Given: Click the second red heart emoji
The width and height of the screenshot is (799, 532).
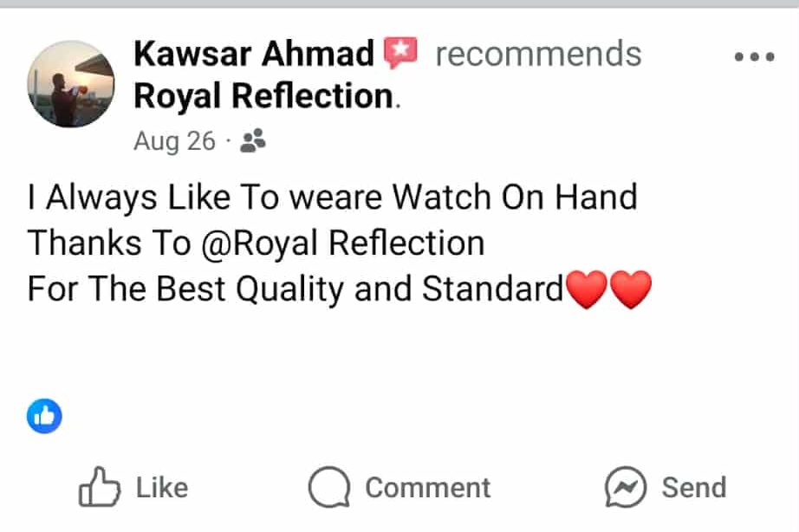Looking at the screenshot, I should (631, 289).
